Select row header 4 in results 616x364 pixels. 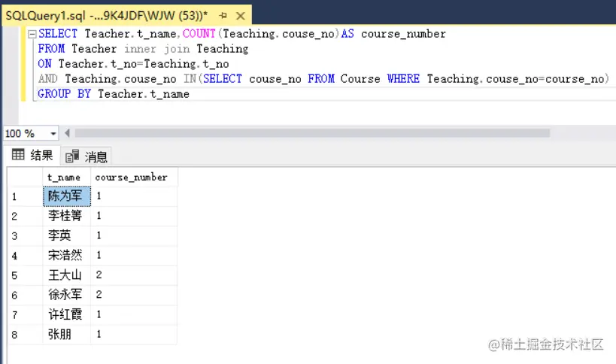click(x=25, y=255)
